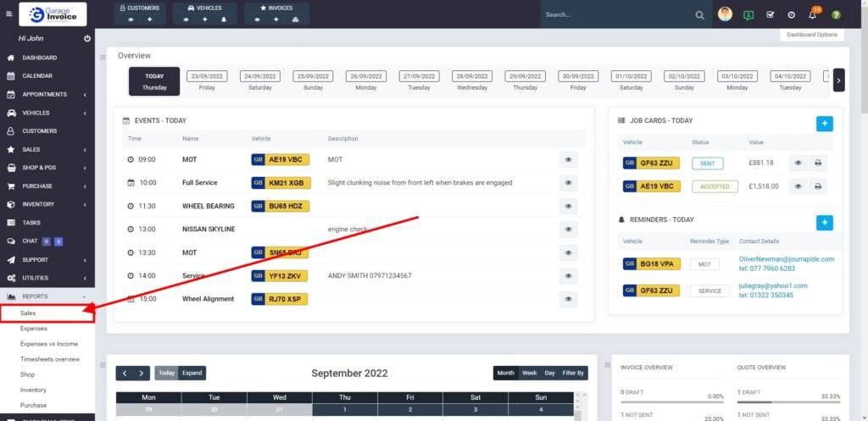Click the top search input field
The image size is (868, 421).
pos(615,14)
